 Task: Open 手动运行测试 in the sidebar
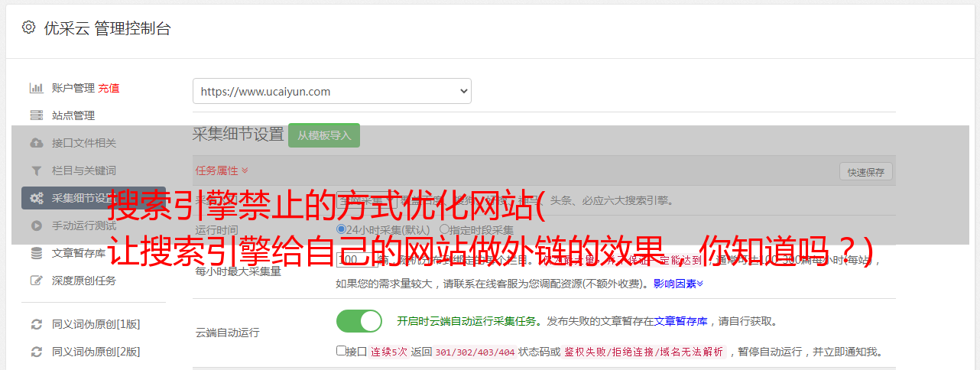[x=84, y=226]
